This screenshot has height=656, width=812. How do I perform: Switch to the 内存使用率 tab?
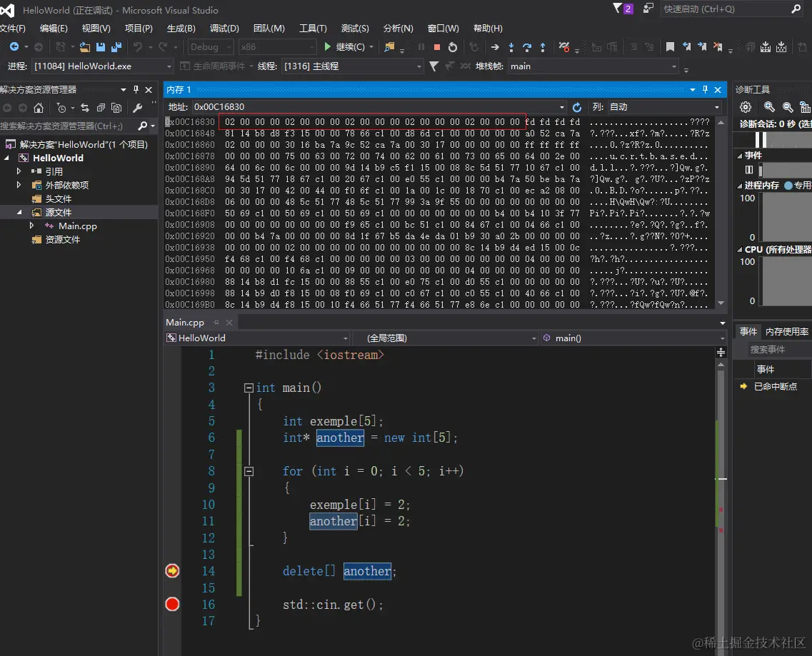pyautogui.click(x=787, y=331)
